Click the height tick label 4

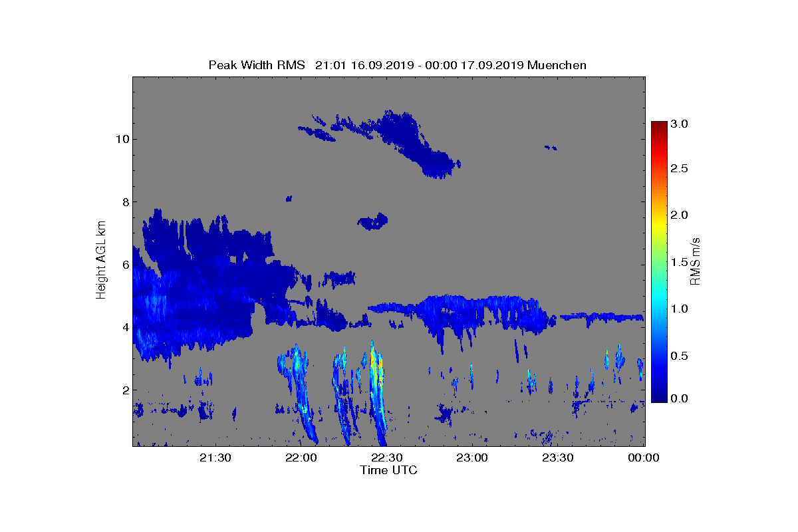pyautogui.click(x=125, y=327)
